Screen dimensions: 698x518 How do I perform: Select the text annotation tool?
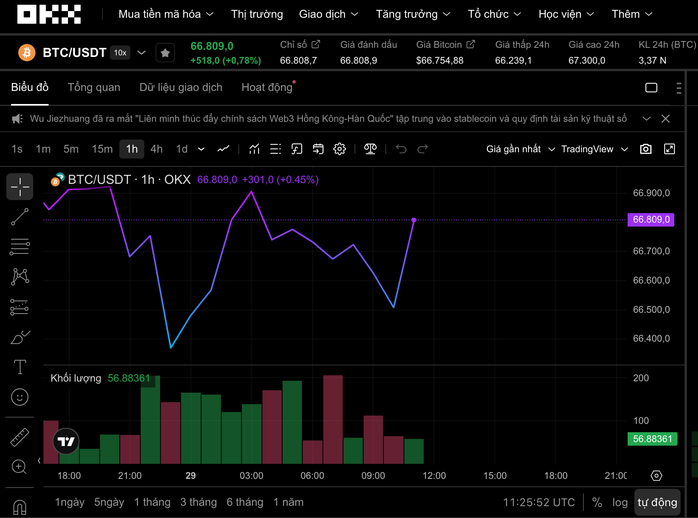click(19, 367)
